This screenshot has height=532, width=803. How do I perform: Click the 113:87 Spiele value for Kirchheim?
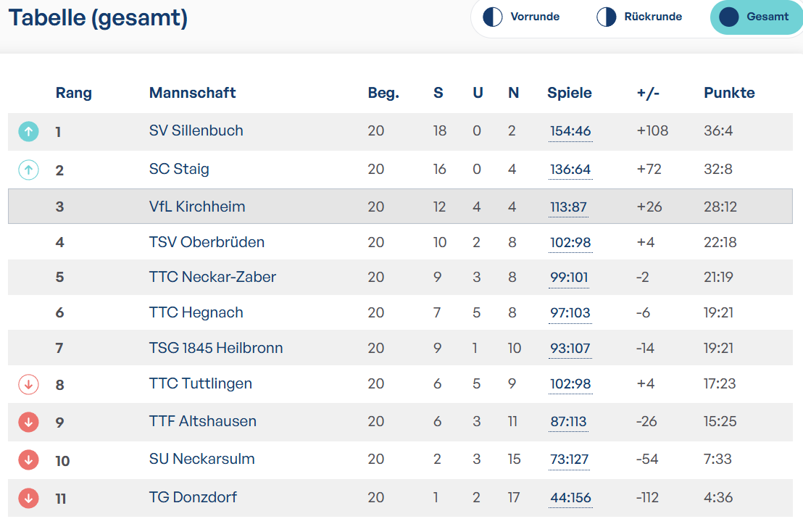pos(568,207)
